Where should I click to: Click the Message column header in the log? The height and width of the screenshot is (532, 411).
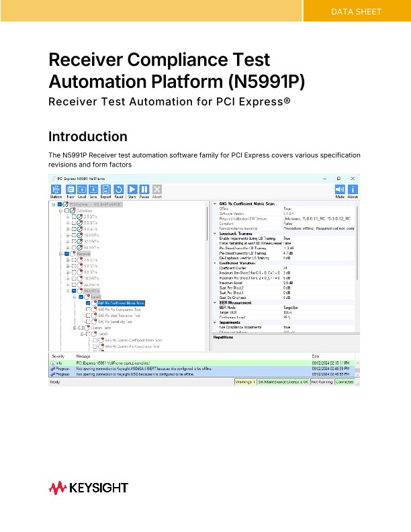83,356
